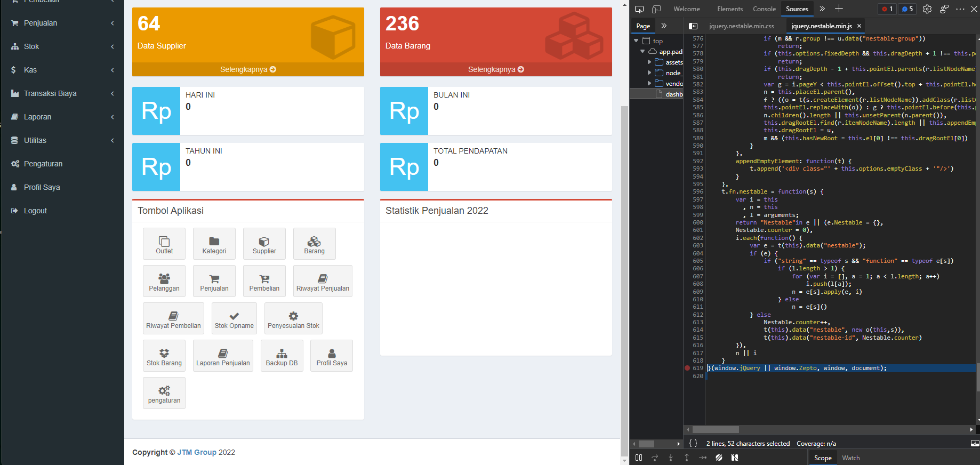Viewport: 980px width, 465px height.
Task: Click the Penjualan cart shortcut tile
Action: pyautogui.click(x=214, y=281)
